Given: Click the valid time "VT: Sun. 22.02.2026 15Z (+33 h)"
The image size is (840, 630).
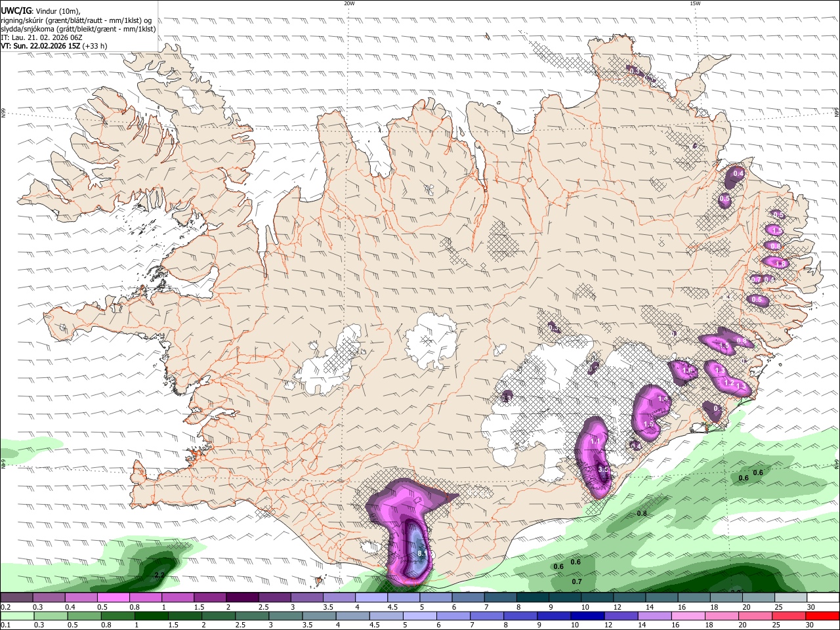Looking at the screenshot, I should click(54, 46).
